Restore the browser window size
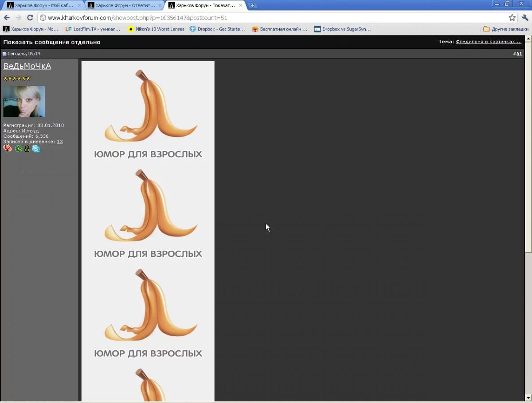This screenshot has height=403, width=532. coord(507,4)
